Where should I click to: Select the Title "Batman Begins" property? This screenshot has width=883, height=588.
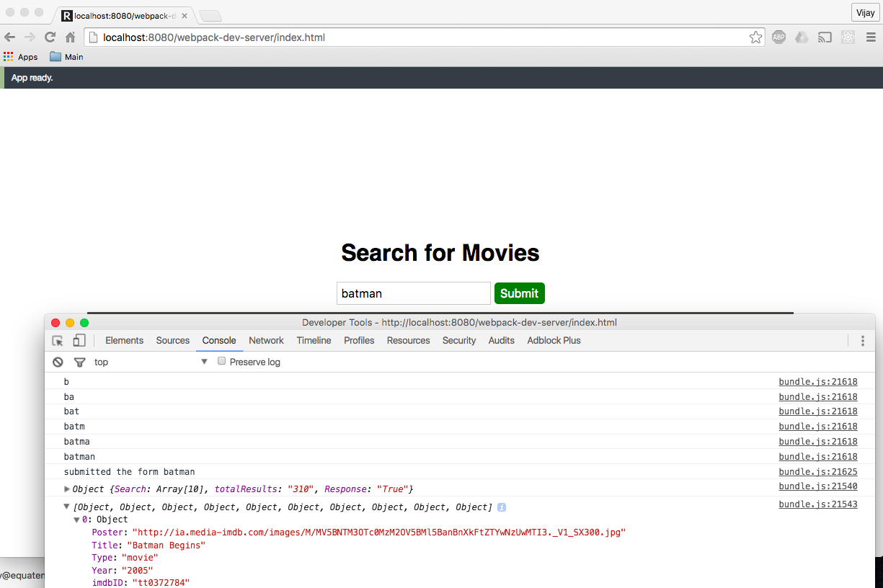pos(148,545)
